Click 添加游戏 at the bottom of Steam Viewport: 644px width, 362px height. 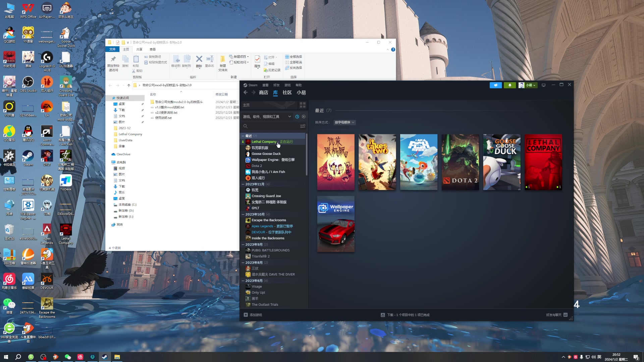click(253, 315)
